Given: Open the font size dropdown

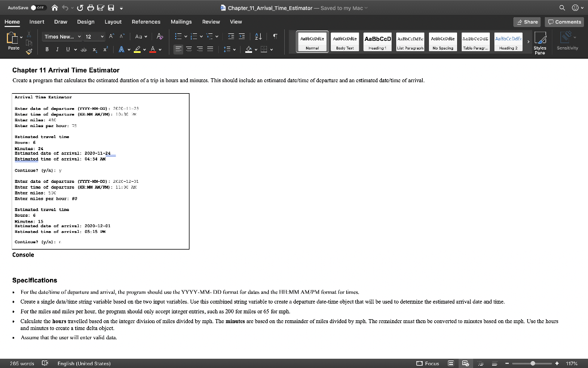Looking at the screenshot, I should [x=94, y=37].
